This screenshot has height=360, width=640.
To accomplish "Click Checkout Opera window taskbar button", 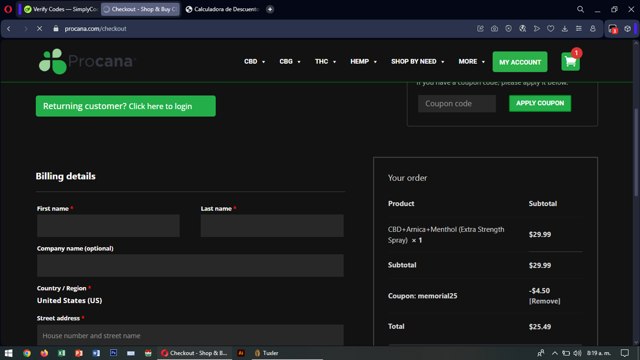I will coord(194,353).
